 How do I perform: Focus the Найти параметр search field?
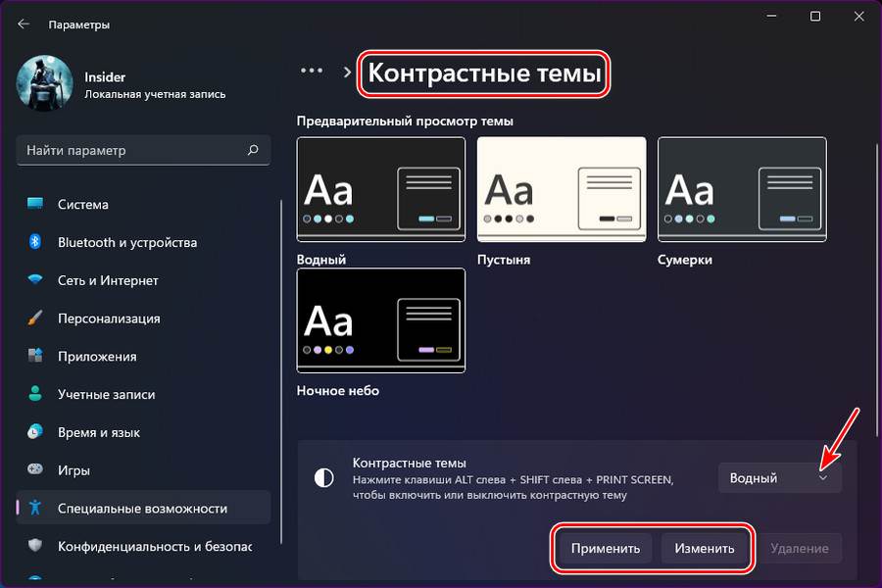(x=143, y=150)
